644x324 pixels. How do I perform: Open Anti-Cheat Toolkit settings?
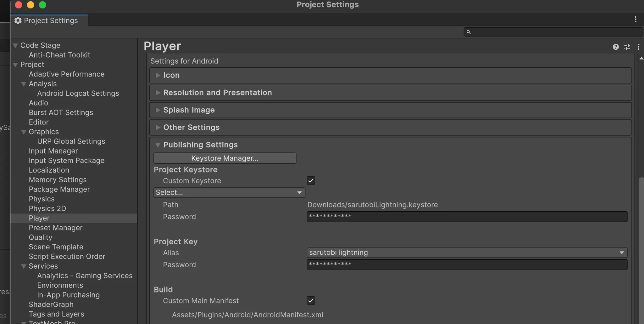pyautogui.click(x=59, y=55)
